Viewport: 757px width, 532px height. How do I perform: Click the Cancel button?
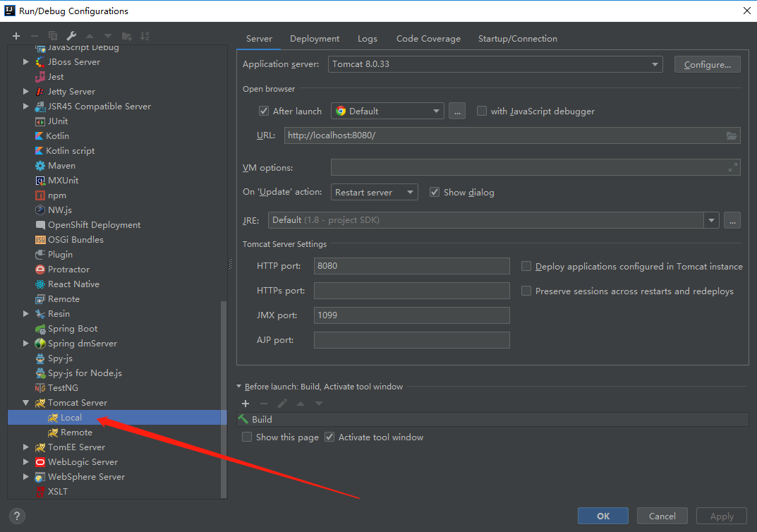pyautogui.click(x=662, y=516)
